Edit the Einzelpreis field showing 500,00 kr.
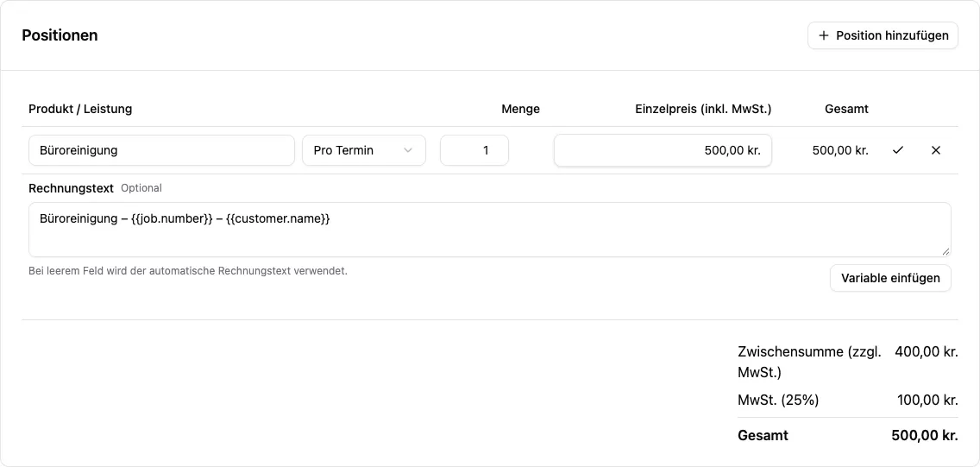The image size is (980, 467). point(663,151)
